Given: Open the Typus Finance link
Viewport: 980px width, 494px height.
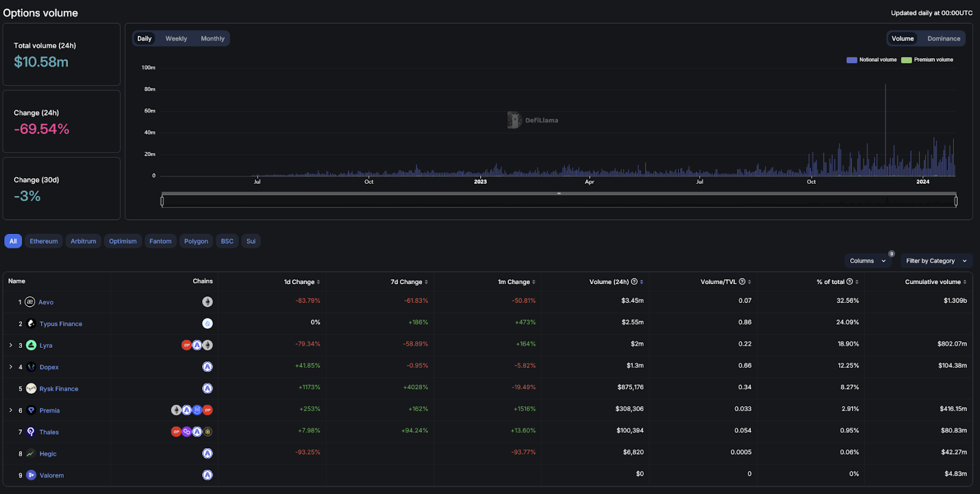Looking at the screenshot, I should click(x=61, y=324).
